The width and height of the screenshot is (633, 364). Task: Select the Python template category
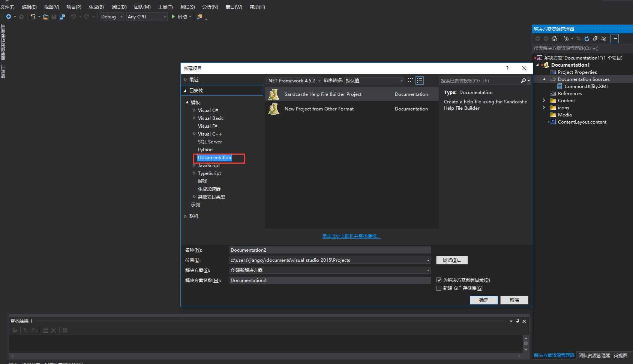(205, 150)
